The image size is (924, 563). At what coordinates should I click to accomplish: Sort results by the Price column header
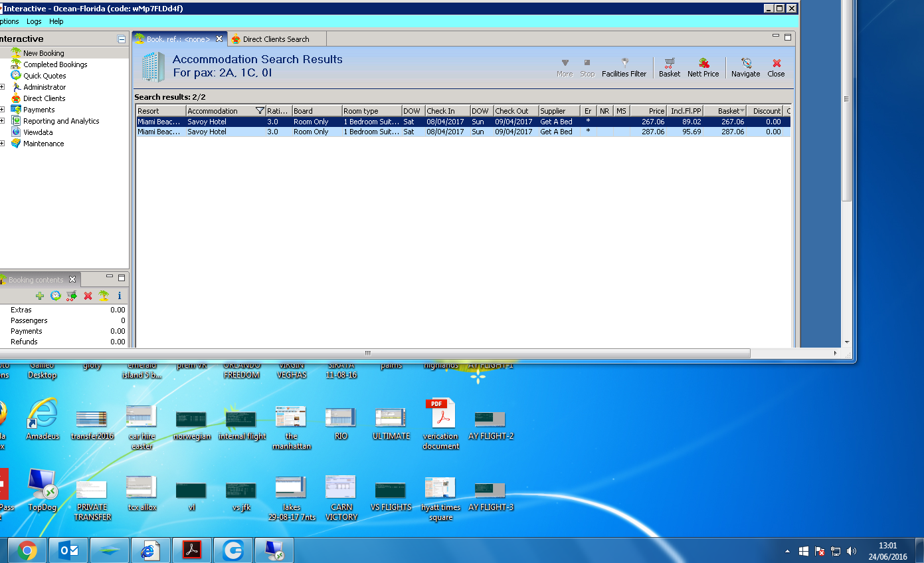click(648, 111)
